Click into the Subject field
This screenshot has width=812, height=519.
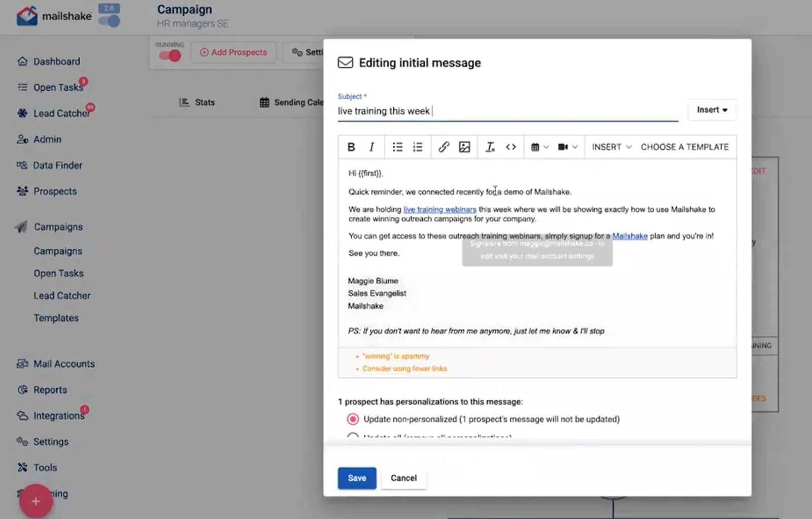(507, 111)
